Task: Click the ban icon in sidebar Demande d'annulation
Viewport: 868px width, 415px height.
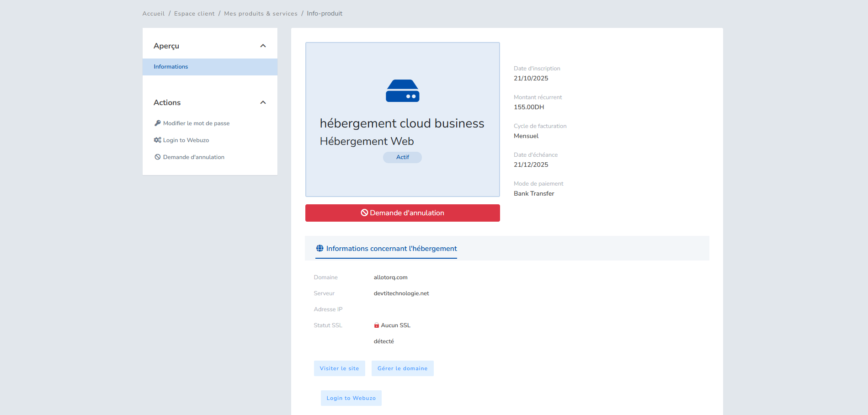Action: coord(157,157)
